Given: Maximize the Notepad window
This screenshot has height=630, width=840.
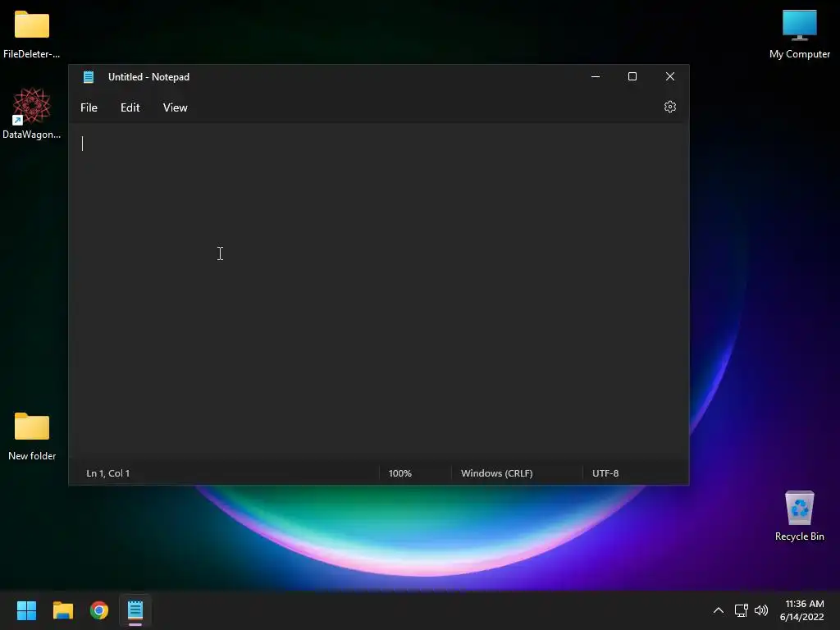Looking at the screenshot, I should click(632, 76).
